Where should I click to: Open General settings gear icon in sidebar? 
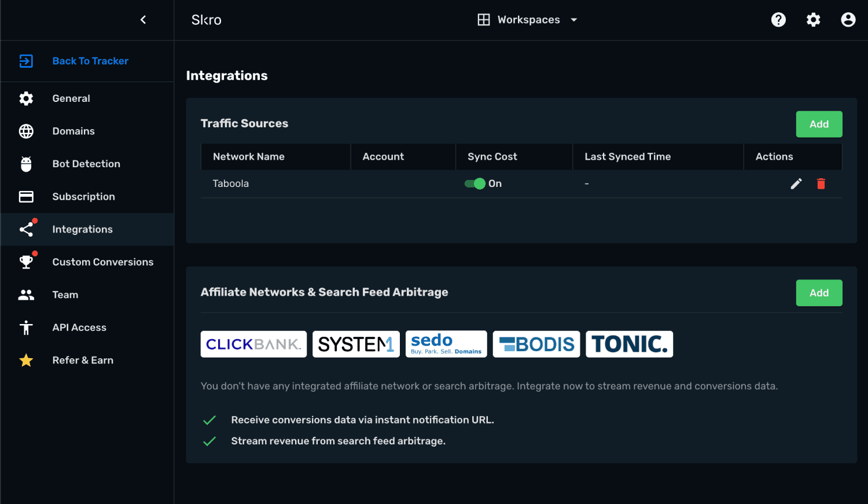coord(26,98)
